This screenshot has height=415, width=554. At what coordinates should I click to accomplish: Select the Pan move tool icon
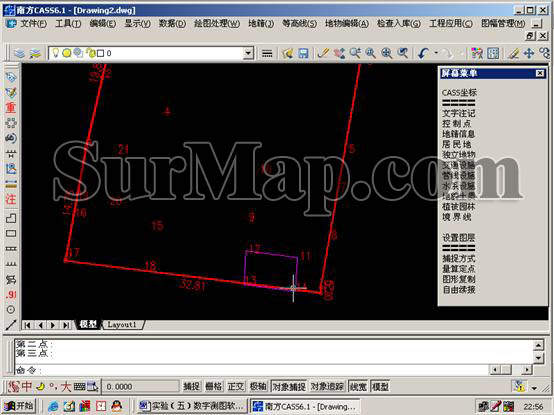pos(529,53)
